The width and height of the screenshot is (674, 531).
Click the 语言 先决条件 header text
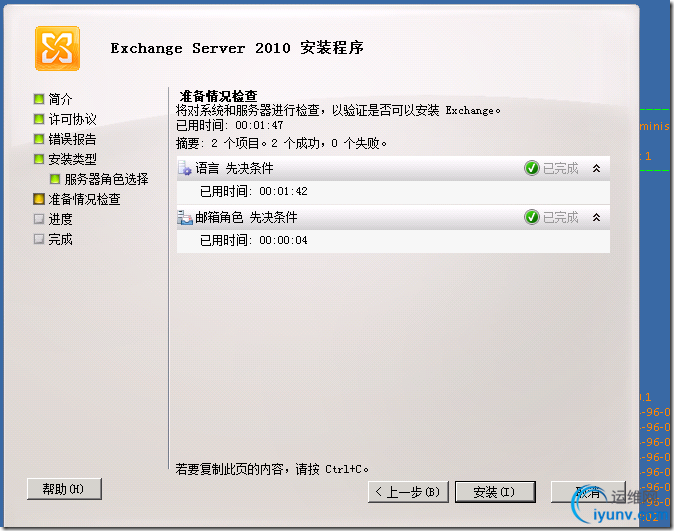234,169
